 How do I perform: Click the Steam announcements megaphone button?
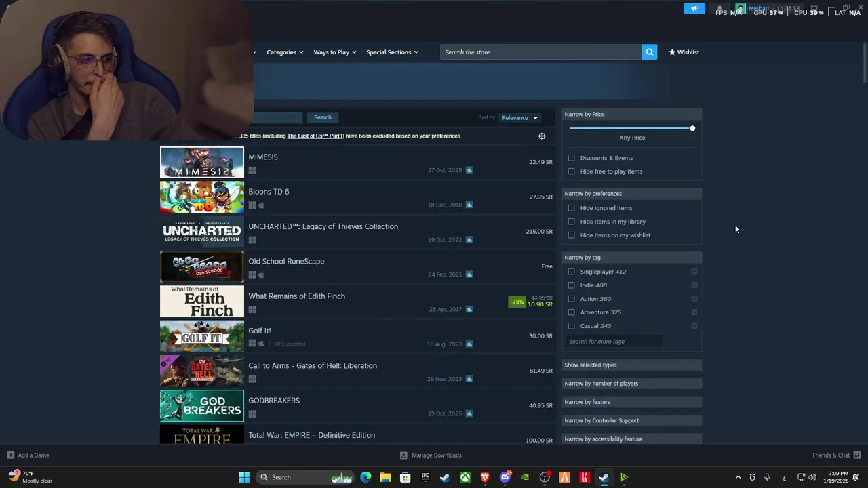[x=694, y=9]
